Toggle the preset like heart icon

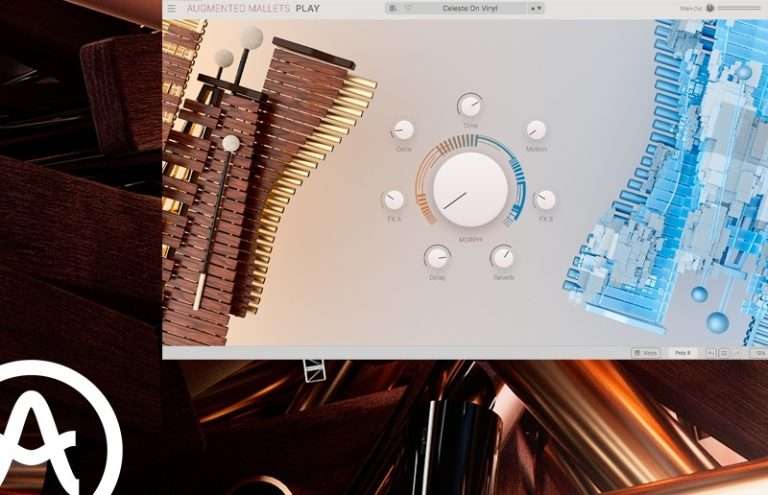tap(408, 8)
